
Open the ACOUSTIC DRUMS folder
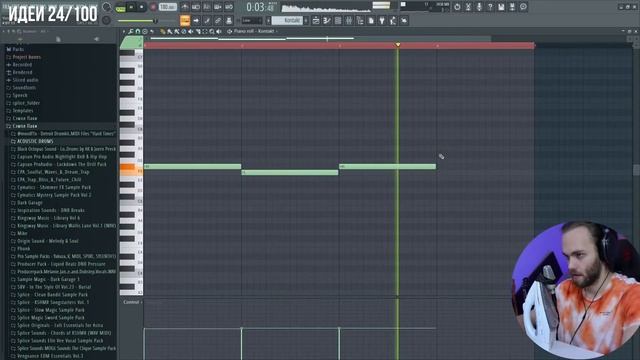point(32,141)
